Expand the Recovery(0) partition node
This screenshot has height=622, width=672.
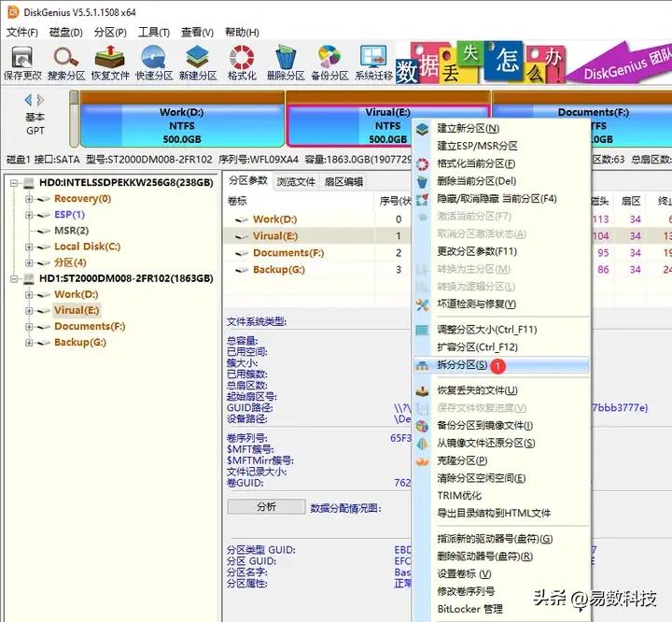29,199
